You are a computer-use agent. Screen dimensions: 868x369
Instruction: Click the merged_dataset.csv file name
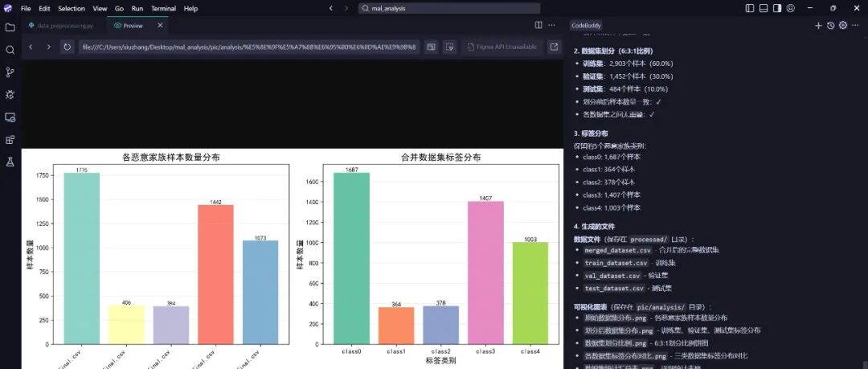[x=617, y=251]
